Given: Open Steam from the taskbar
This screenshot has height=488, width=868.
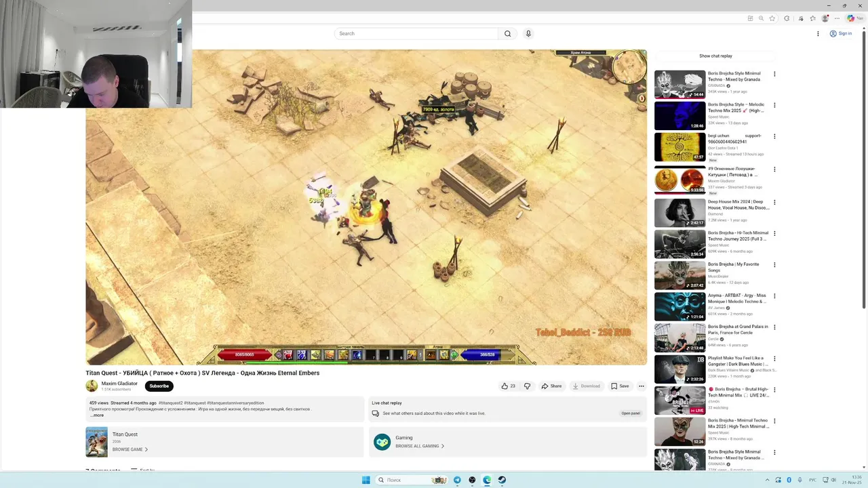Looking at the screenshot, I should pos(502,480).
